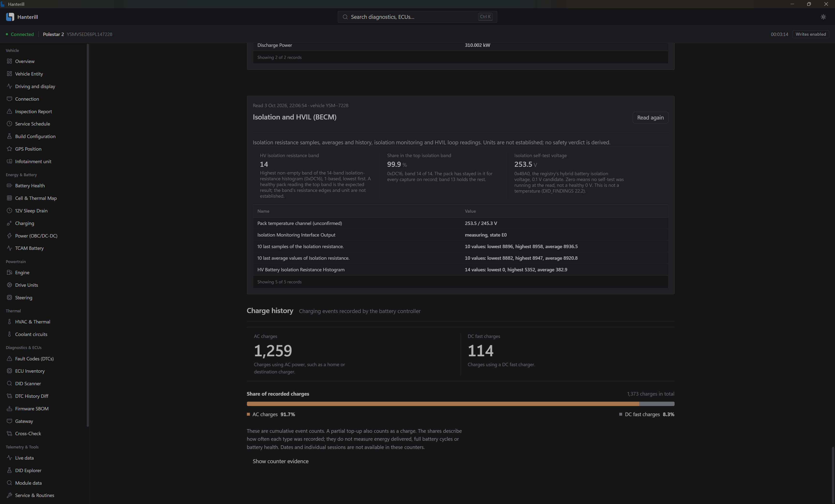
Task: Select the DID Scanner magnifier icon
Action: tap(9, 384)
